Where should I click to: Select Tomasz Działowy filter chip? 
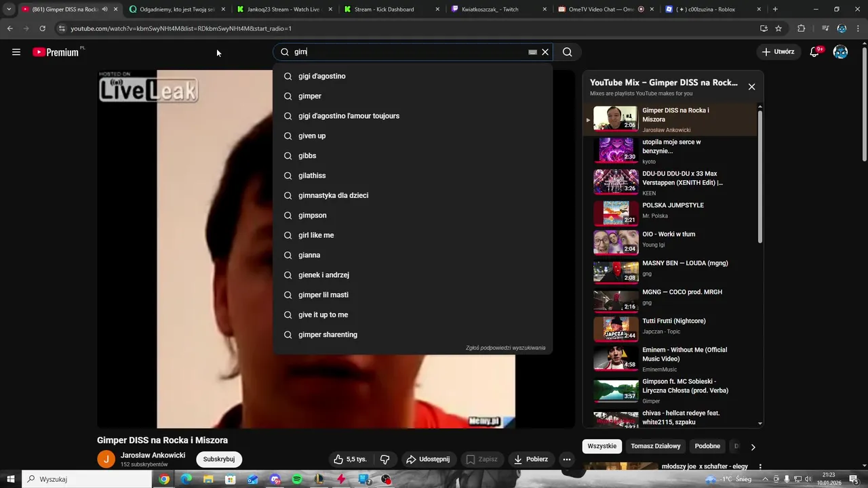click(x=655, y=446)
